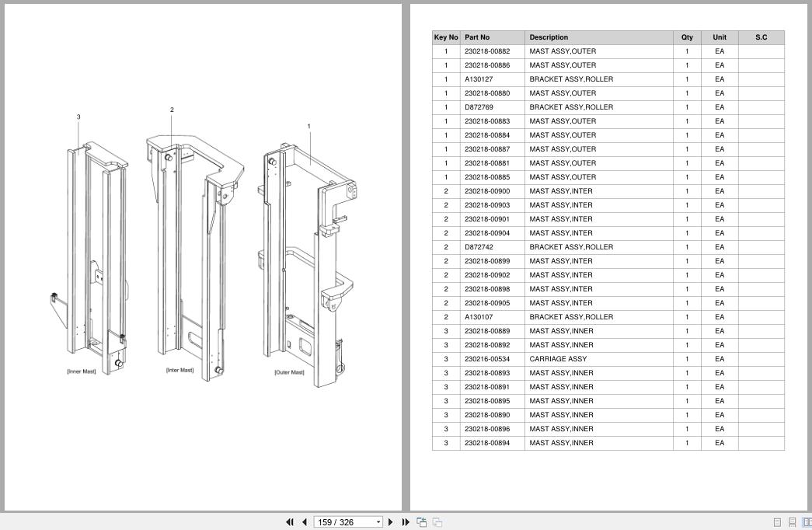
Task: Select part number 230218-00895
Action: (486, 401)
